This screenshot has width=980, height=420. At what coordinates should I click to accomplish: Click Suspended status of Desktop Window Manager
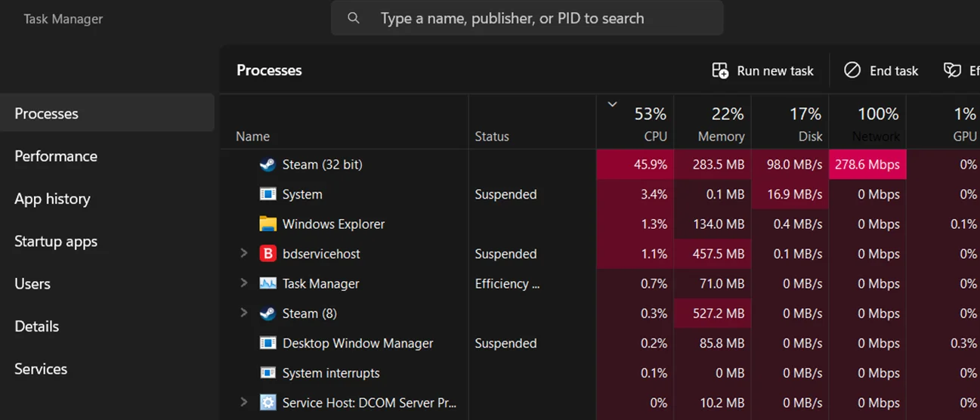pos(505,343)
